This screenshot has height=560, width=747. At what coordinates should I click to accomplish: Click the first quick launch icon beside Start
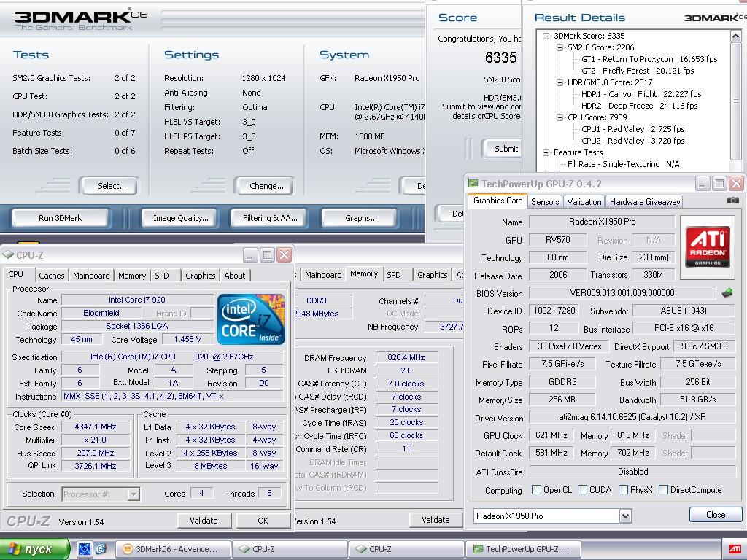[85, 549]
